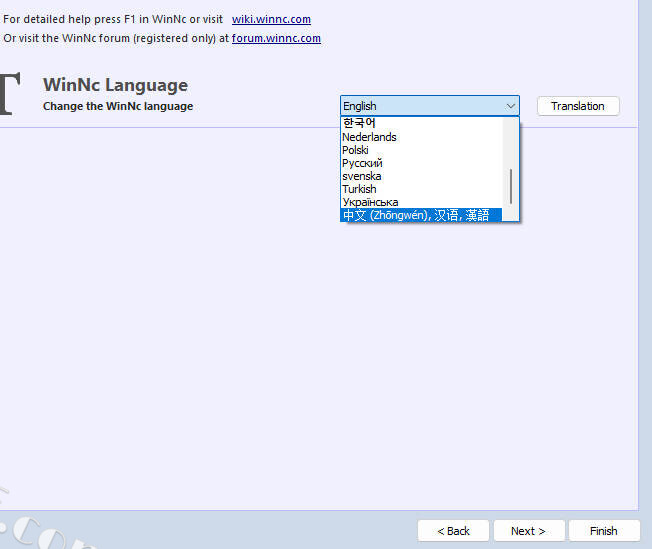Select svenska from the language list
This screenshot has height=549, width=652.
point(361,176)
